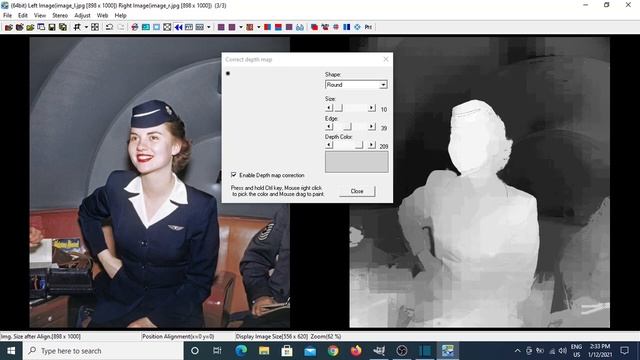Click the first purple square toolbar icon
This screenshot has height=360, width=640.
pyautogui.click(x=221, y=27)
